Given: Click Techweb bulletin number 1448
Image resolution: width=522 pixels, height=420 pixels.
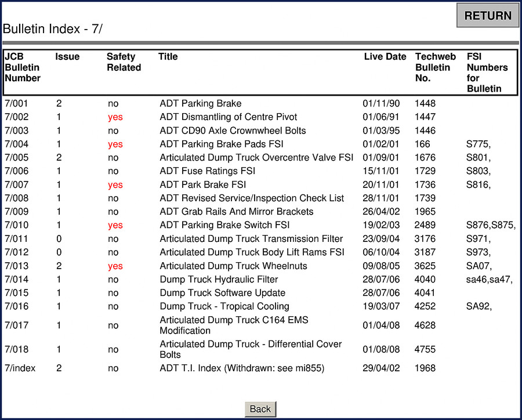Looking at the screenshot, I should click(x=425, y=104).
